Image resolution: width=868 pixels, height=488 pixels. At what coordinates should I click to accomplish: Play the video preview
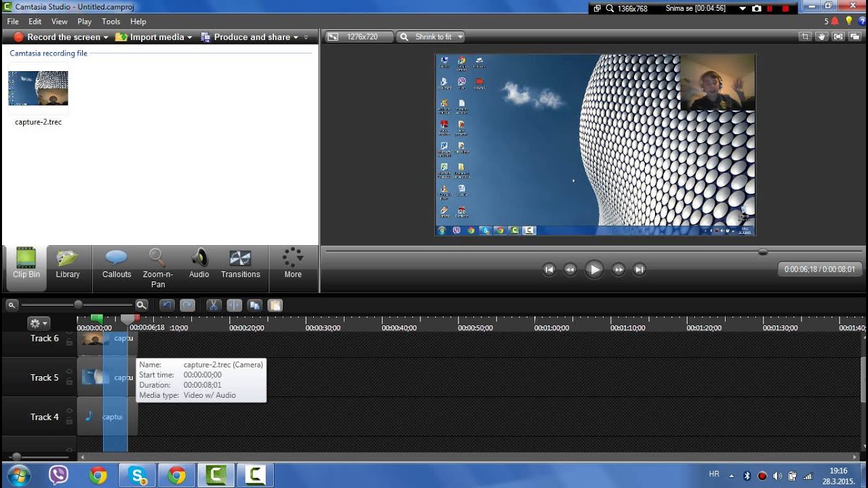click(594, 269)
